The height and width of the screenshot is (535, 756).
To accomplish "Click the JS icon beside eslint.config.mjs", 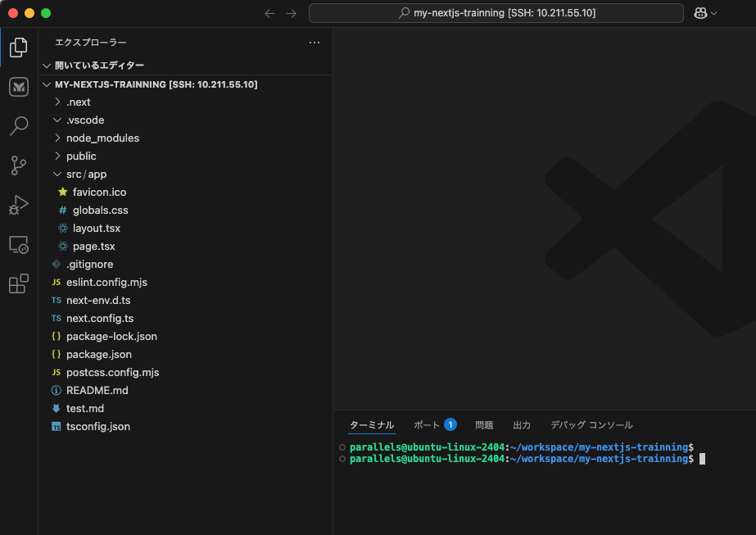I will pos(57,282).
